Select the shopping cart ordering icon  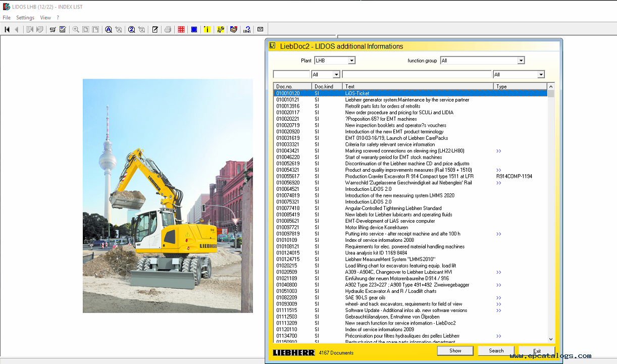pyautogui.click(x=53, y=29)
